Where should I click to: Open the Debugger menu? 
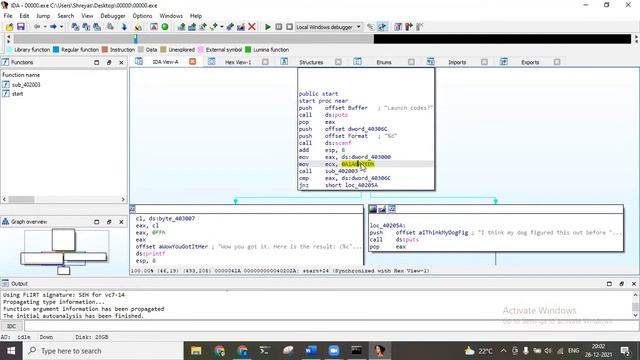113,16
